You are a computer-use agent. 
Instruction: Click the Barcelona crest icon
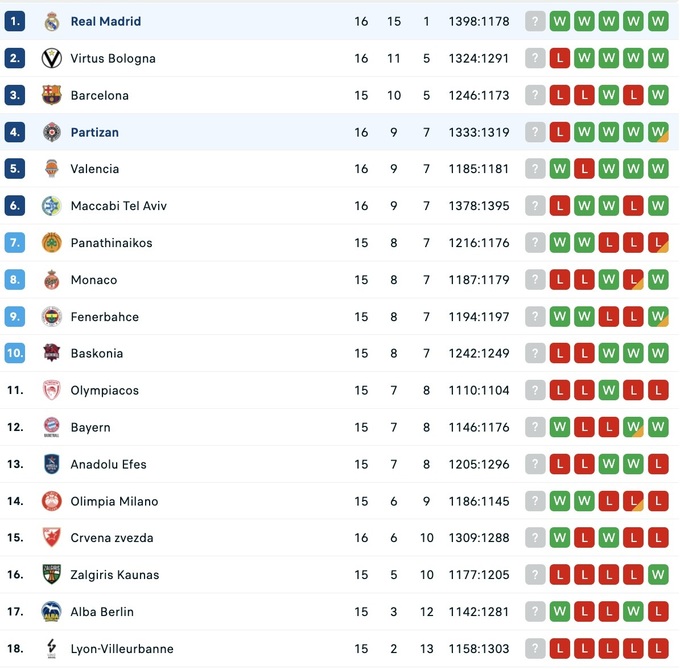[52, 95]
